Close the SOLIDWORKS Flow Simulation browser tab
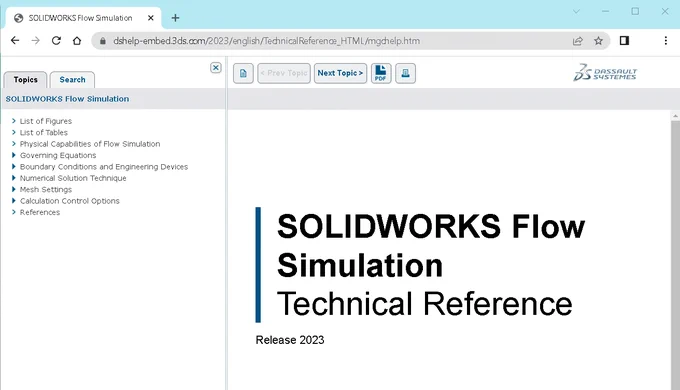 (x=150, y=18)
